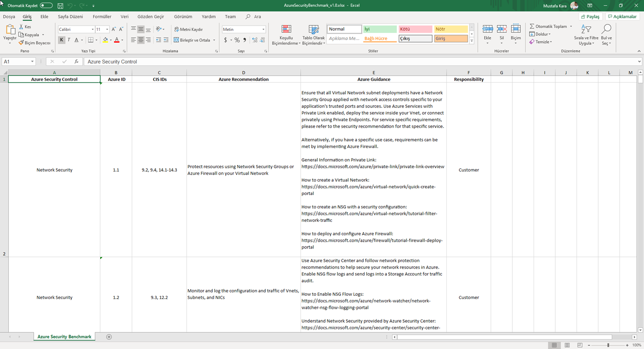Screen dimensions: 644x349
Task: Open the Metin number format dropdown
Action: point(264,29)
